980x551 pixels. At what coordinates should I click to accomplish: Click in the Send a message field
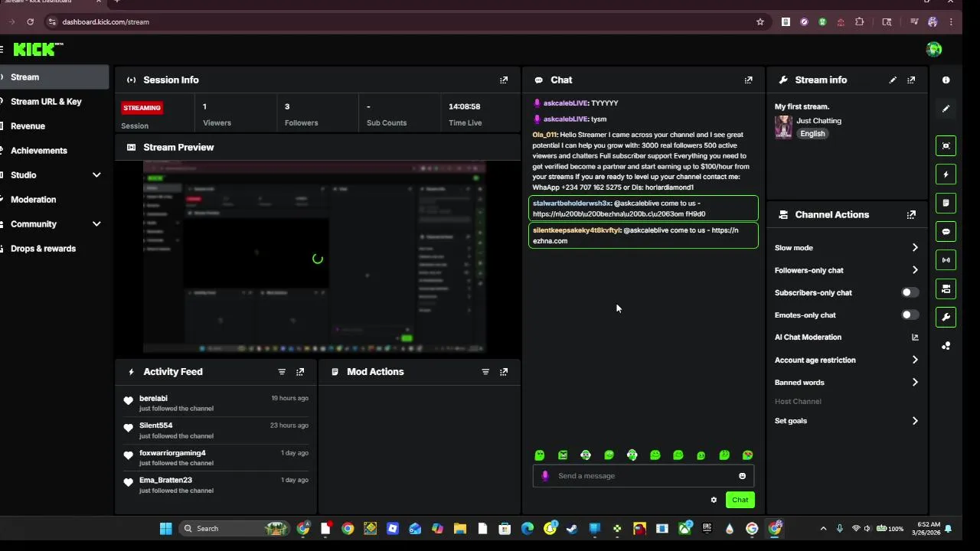pos(643,476)
